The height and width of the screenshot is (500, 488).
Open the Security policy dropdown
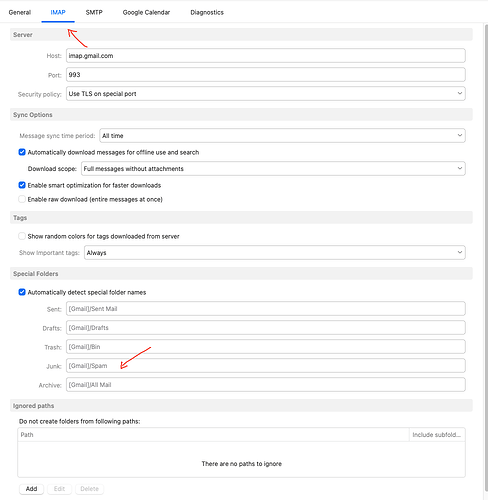[x=266, y=94]
